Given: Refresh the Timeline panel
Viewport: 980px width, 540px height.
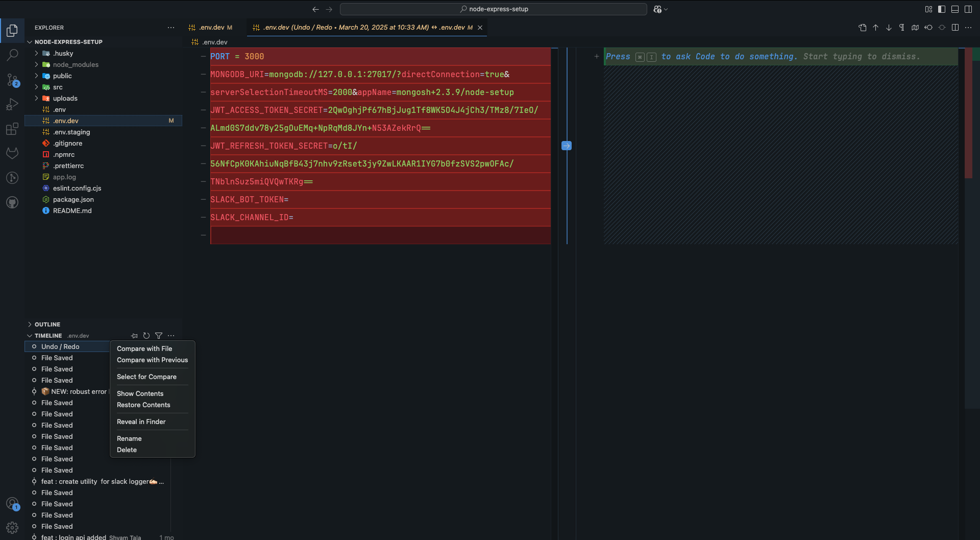Looking at the screenshot, I should pyautogui.click(x=146, y=336).
